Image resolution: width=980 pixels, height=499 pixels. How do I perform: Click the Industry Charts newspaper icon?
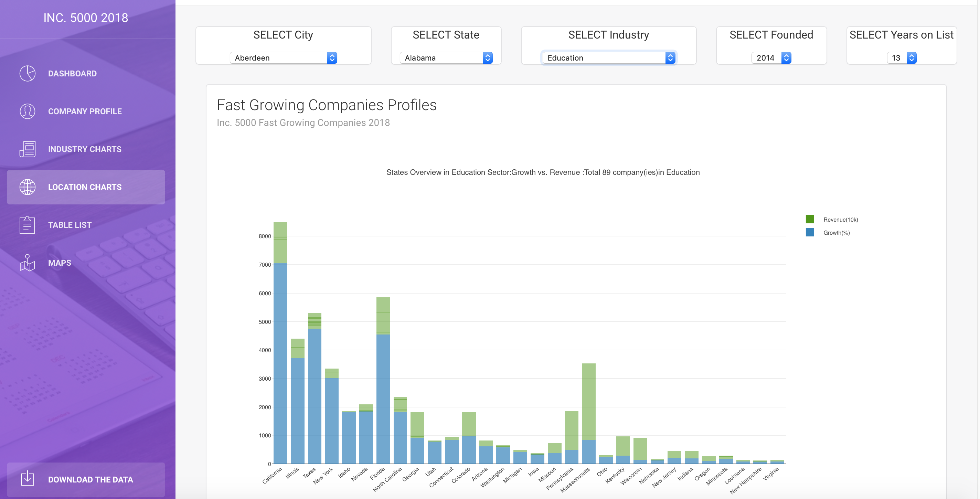click(x=28, y=149)
